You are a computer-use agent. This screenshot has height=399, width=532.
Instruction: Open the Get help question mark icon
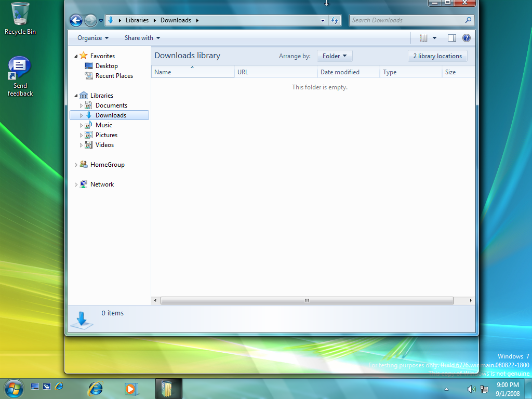(466, 38)
